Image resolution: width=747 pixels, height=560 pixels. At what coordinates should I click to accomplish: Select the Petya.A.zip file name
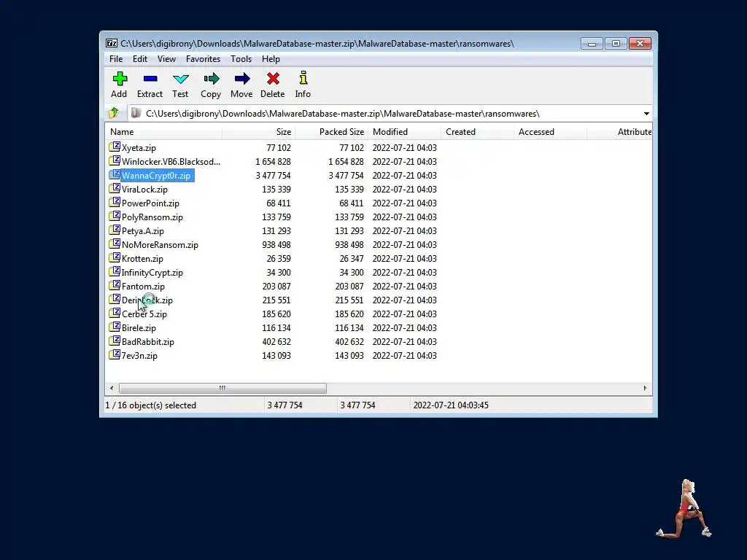tap(143, 231)
